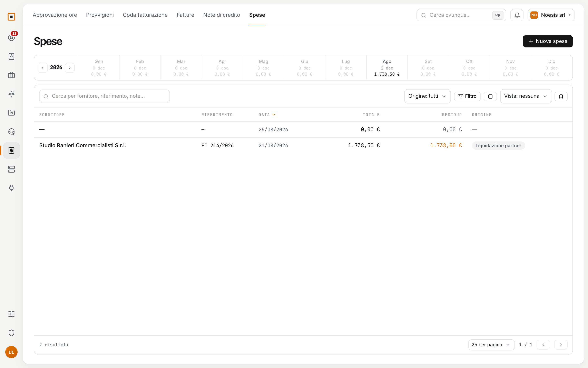
Task: Switch to Coda fatturazione tab
Action: (x=145, y=15)
